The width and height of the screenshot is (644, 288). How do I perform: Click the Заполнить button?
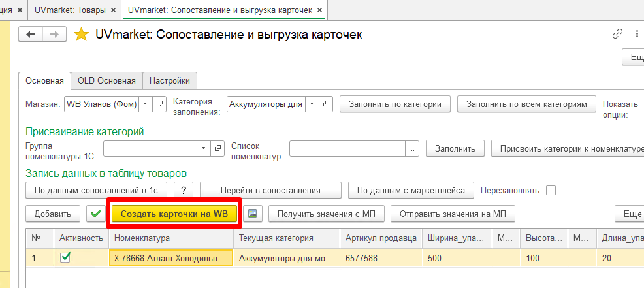pos(455,149)
